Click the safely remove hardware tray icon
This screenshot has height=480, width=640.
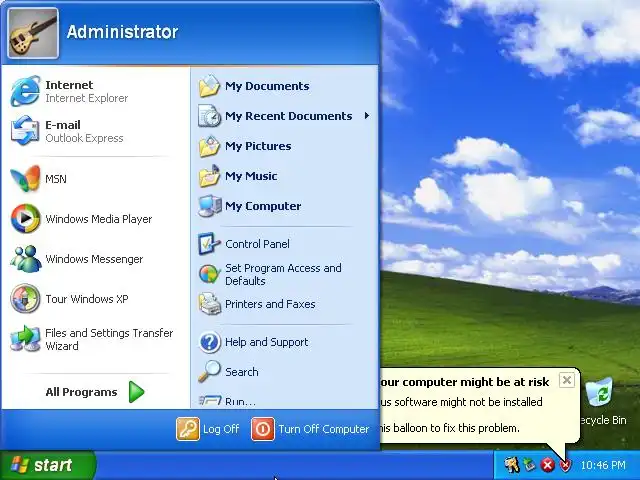tap(530, 464)
